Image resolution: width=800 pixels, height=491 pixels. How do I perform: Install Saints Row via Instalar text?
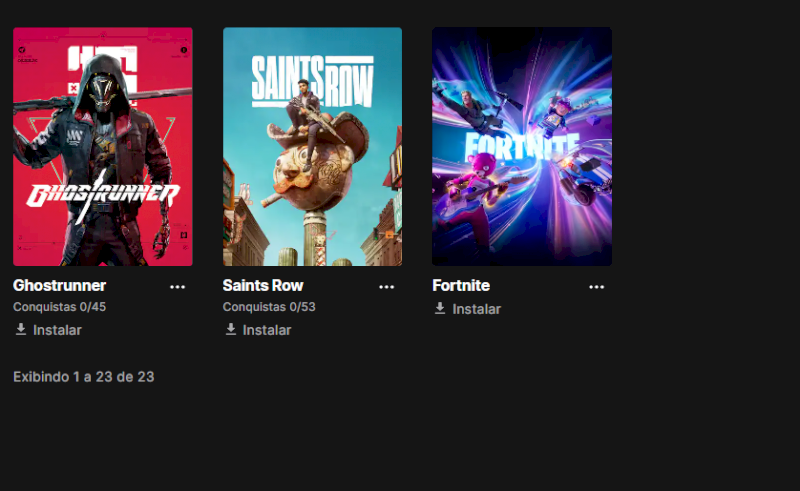267,330
